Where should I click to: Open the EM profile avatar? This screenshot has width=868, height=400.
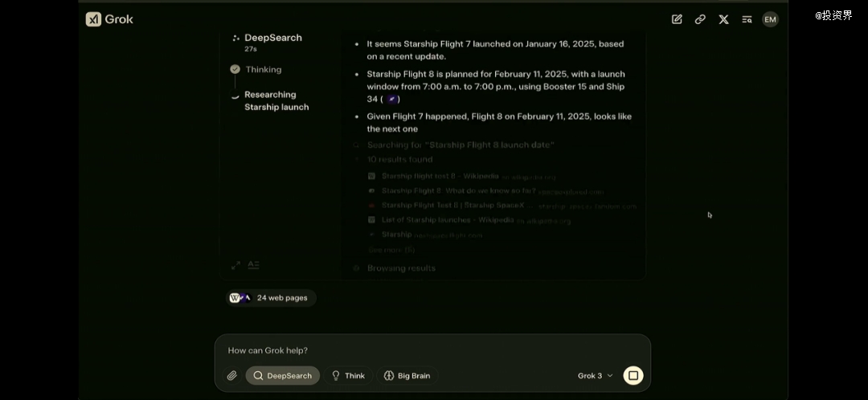pos(770,19)
